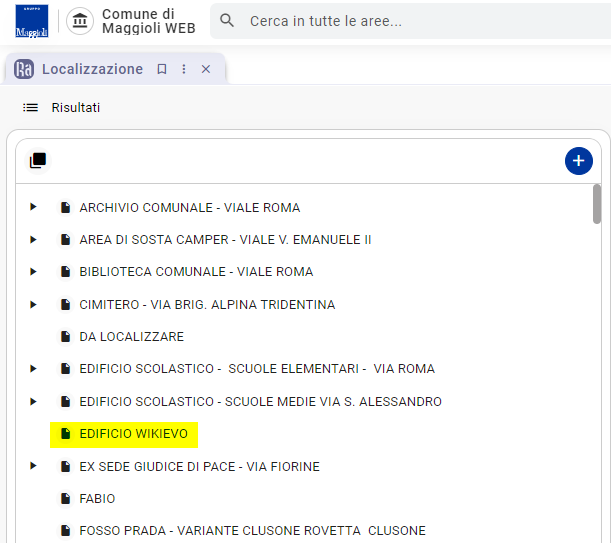Select the DA LOCALIZZARE item

(x=132, y=336)
